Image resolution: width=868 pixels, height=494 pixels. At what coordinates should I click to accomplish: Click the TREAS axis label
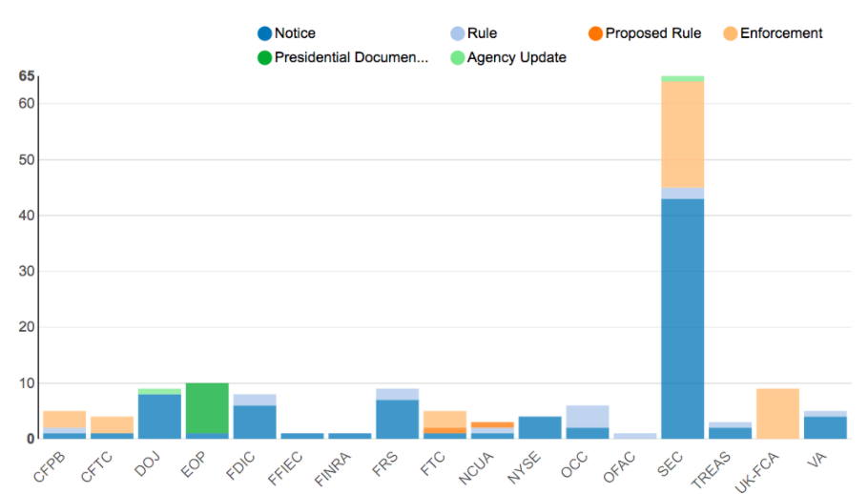712,470
